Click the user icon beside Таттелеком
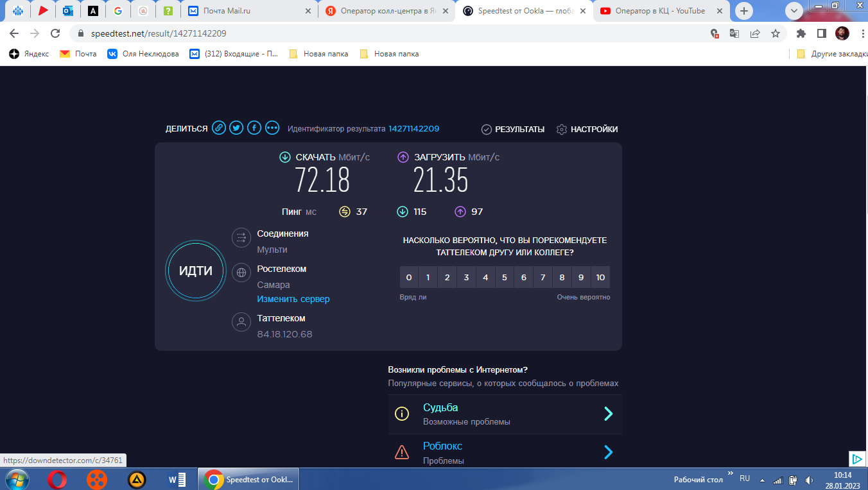 click(x=241, y=322)
